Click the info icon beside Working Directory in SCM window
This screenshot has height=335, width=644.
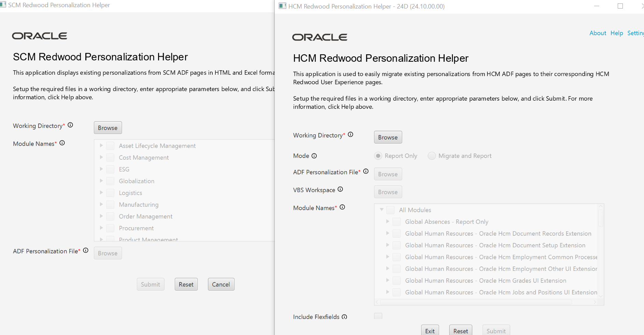(70, 125)
